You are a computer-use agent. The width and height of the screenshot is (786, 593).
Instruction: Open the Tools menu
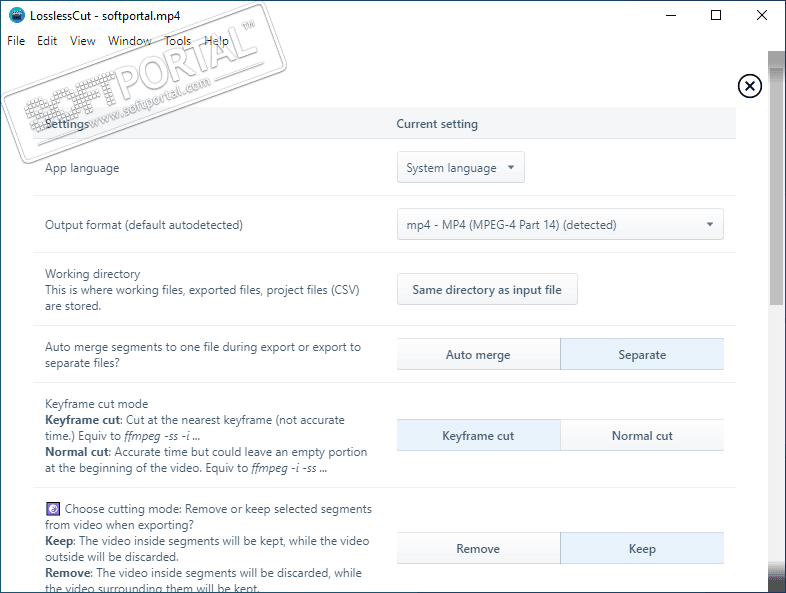click(177, 41)
